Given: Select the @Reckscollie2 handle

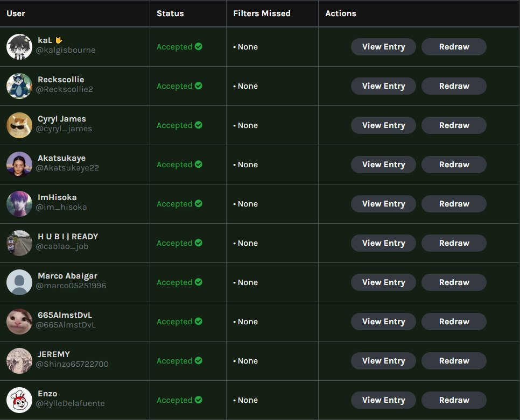Looking at the screenshot, I should [x=65, y=89].
